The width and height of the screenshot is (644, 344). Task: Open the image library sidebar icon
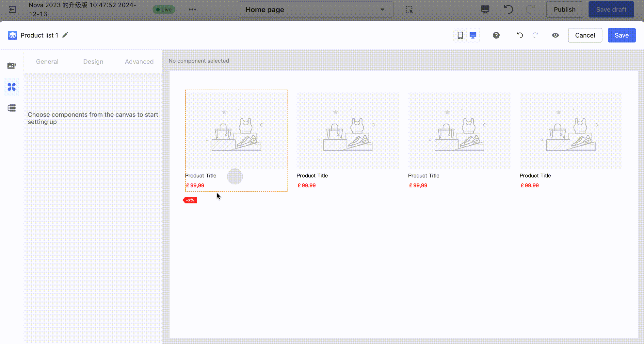coord(12,66)
